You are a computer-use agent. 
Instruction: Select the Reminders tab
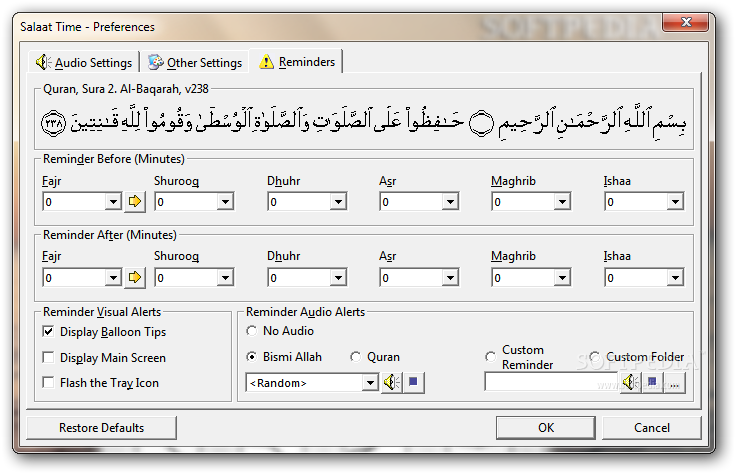point(297,61)
